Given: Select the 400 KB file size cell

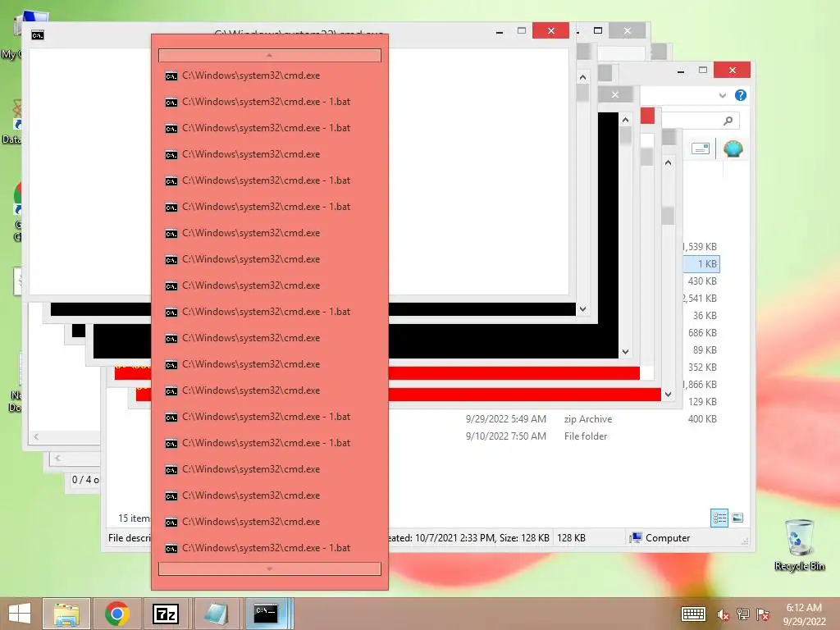Looking at the screenshot, I should (702, 419).
